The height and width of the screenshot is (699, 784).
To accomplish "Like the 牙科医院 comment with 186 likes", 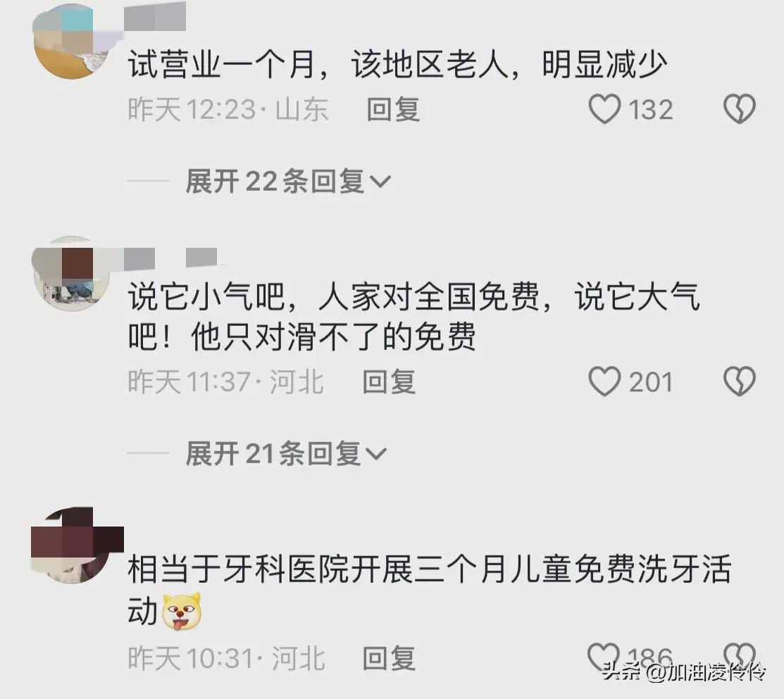I will coord(604,657).
